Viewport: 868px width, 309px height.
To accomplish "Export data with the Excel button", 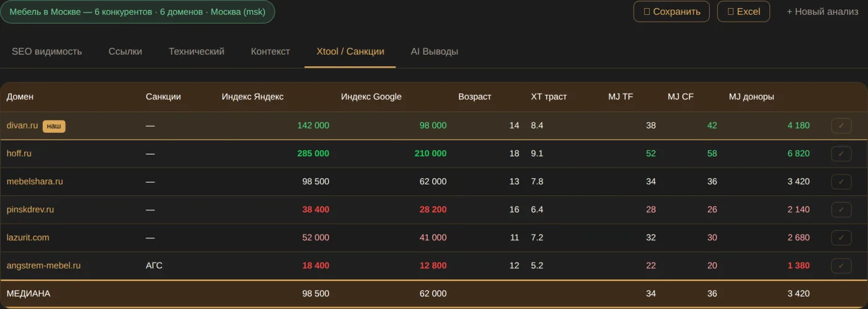I will tap(743, 12).
